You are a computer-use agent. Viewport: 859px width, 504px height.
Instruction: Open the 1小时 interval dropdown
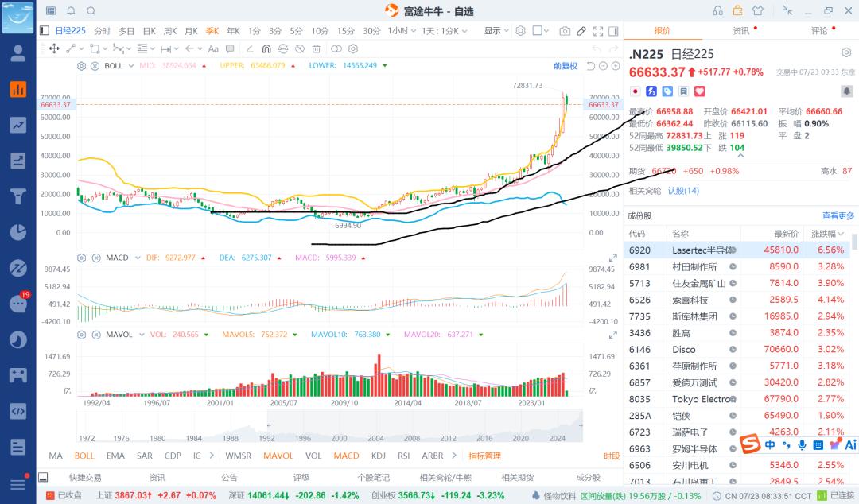pos(402,31)
